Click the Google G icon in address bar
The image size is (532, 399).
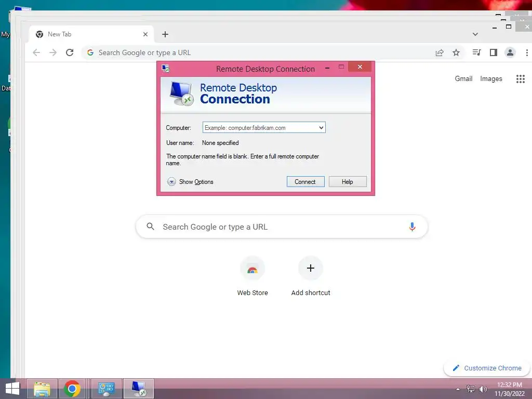coord(90,52)
